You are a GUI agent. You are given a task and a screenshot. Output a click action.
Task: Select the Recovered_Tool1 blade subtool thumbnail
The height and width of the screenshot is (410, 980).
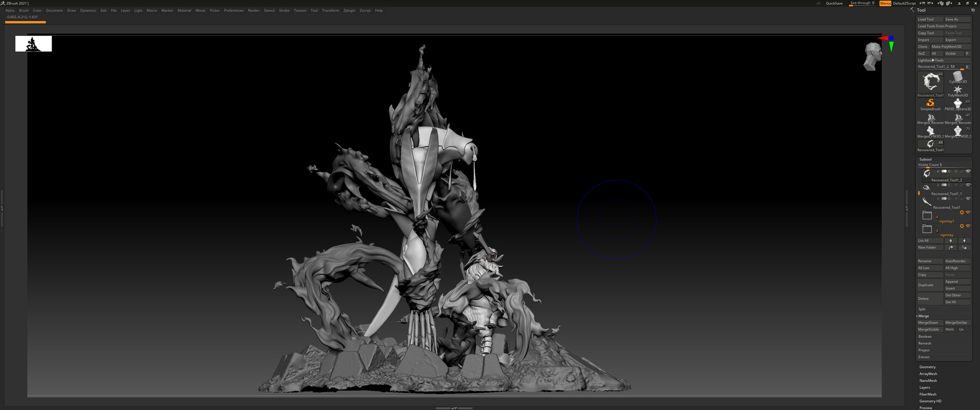pos(927,201)
